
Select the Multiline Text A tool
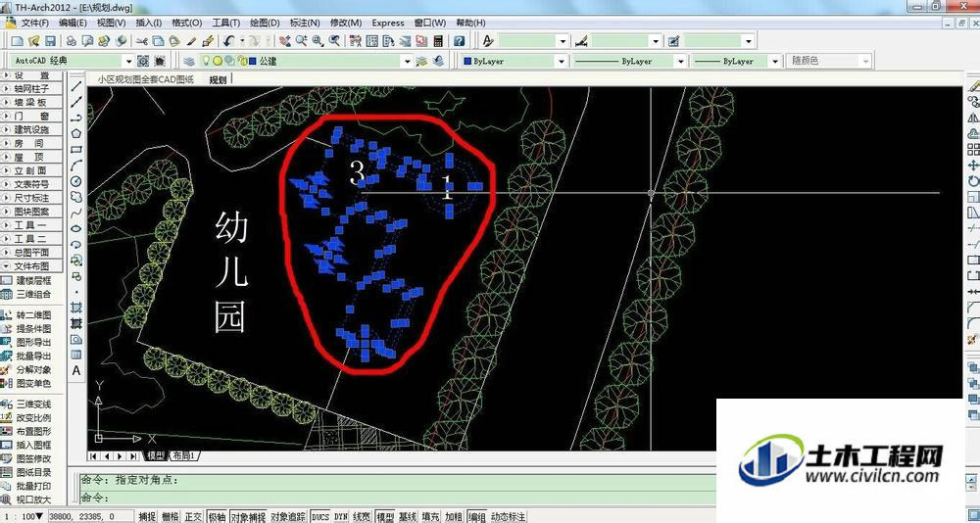click(76, 370)
